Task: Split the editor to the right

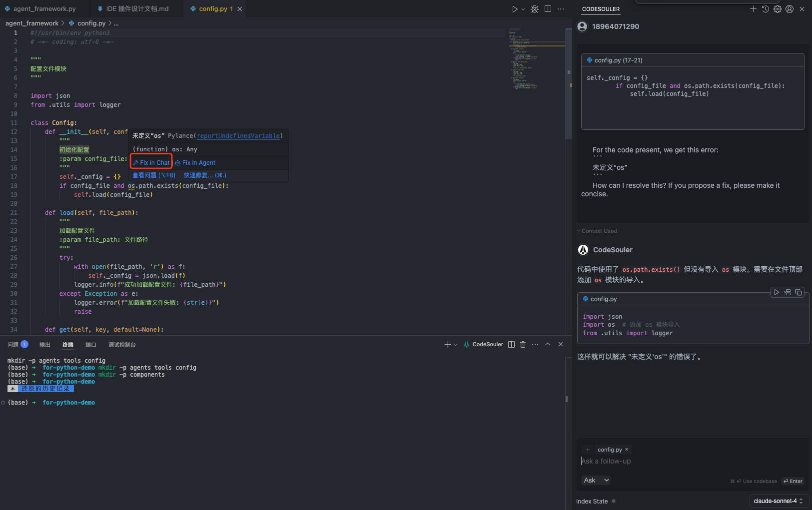Action: 548,9
